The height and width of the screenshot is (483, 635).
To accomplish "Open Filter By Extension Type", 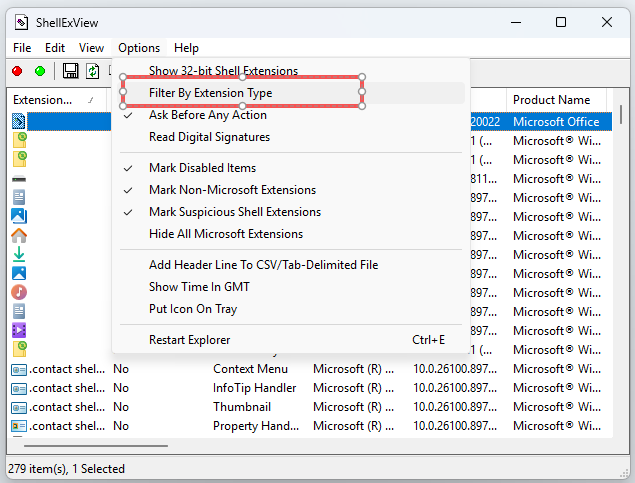I will pos(291,93).
